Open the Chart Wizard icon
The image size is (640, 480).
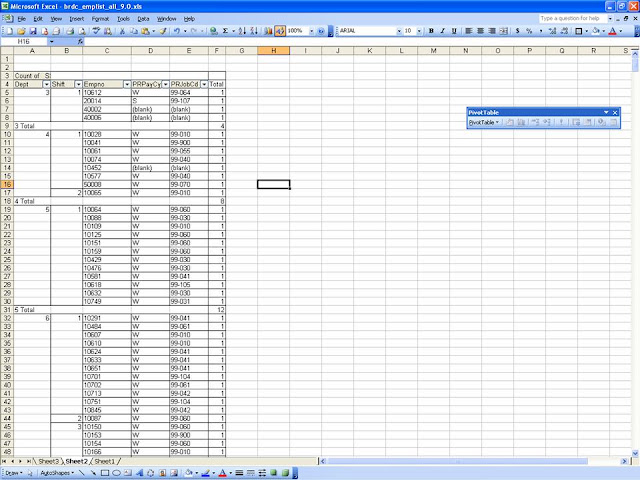268,31
